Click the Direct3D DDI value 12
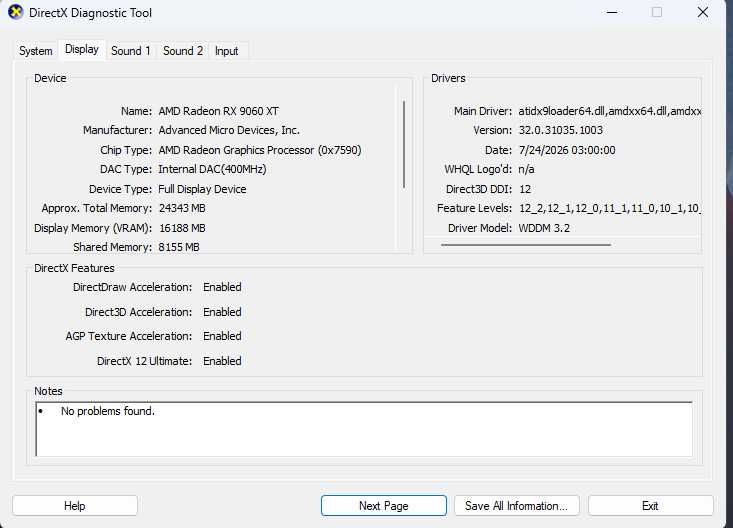 point(525,189)
